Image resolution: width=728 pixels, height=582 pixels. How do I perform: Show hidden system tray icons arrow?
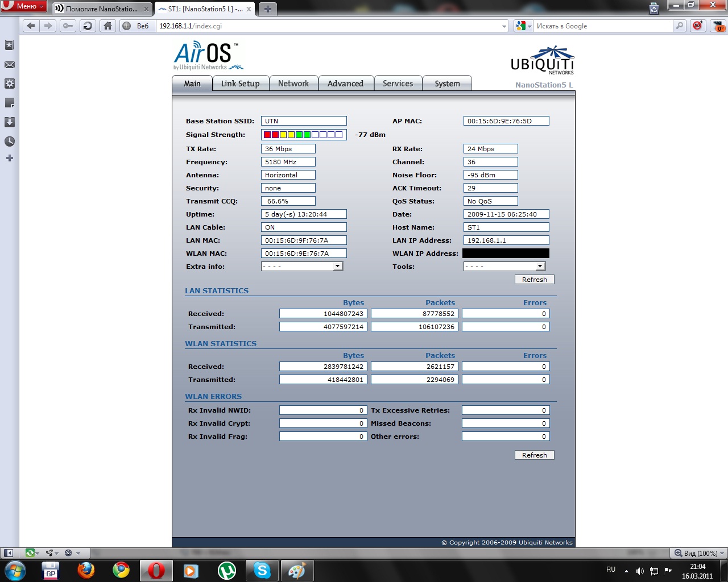click(626, 571)
